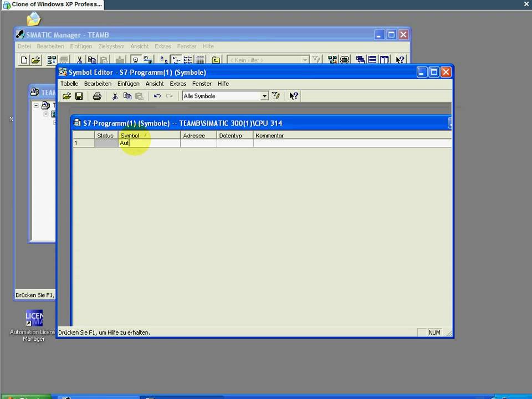The height and width of the screenshot is (399, 532).
Task: Collapse the second-level tree node in TEAMB window
Action: [x=46, y=114]
